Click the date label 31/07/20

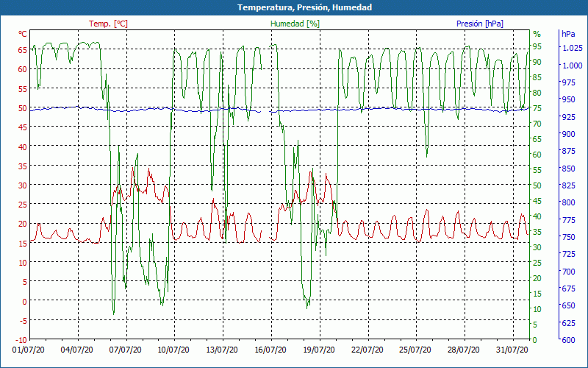click(x=512, y=350)
